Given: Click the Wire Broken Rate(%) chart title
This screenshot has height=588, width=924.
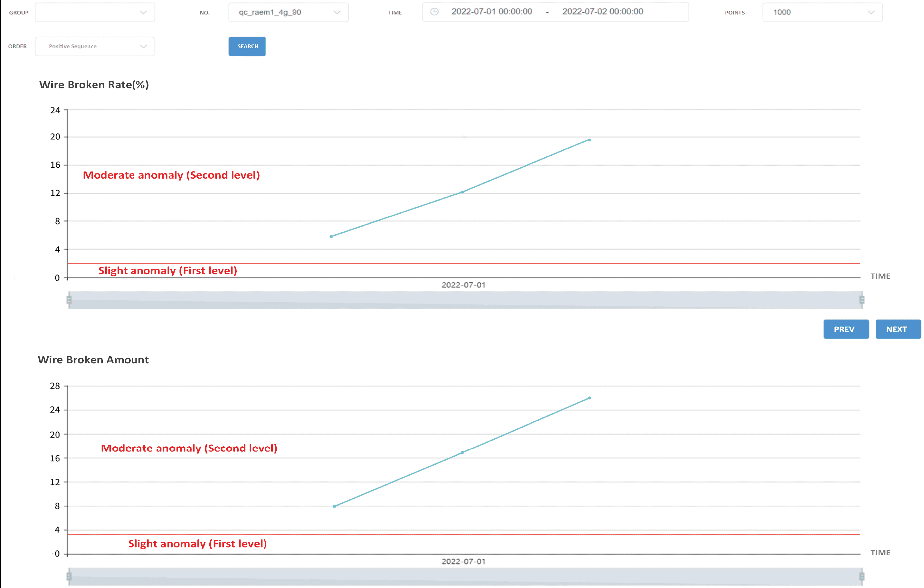Looking at the screenshot, I should (x=94, y=85).
